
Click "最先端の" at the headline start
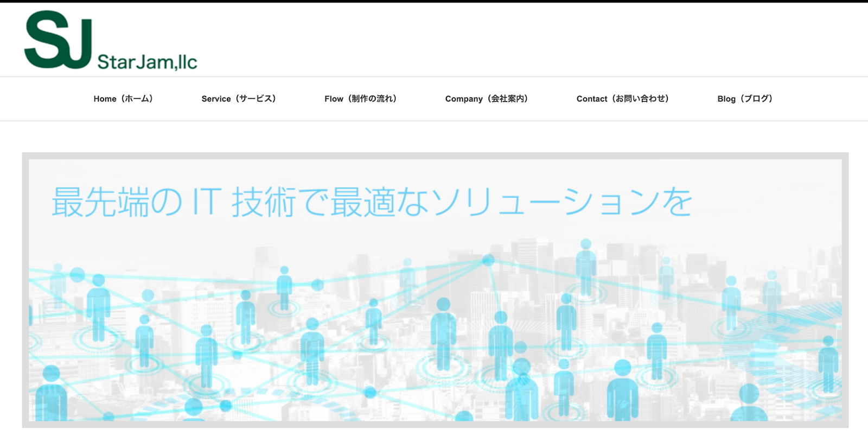117,202
